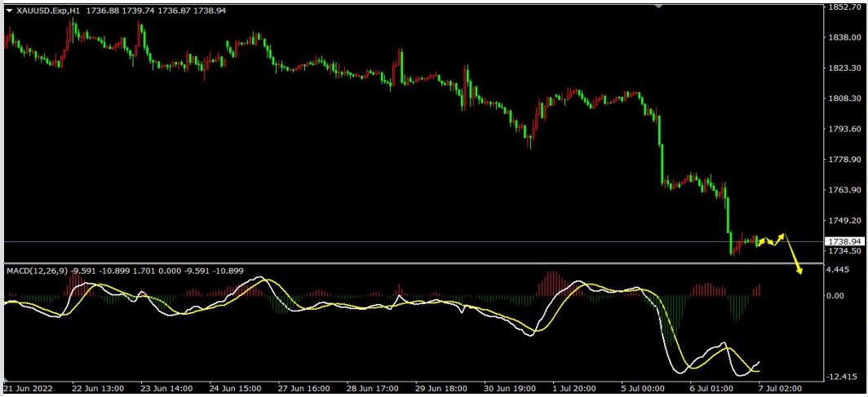The height and width of the screenshot is (397, 868).
Task: Click the 0.00 MACD scale value
Action: click(836, 295)
